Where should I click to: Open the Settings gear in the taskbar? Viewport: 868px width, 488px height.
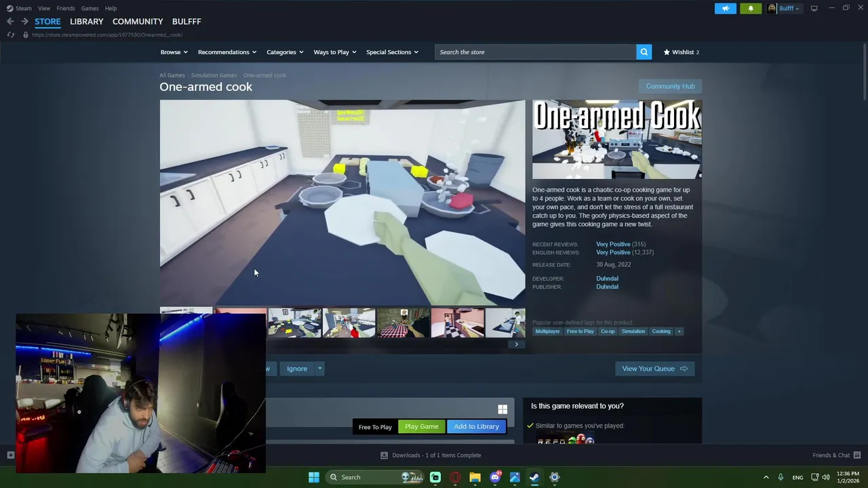point(555,477)
